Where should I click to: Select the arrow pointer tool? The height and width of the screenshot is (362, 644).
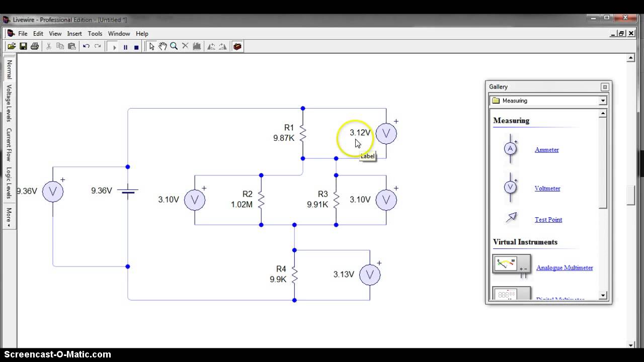coord(151,46)
